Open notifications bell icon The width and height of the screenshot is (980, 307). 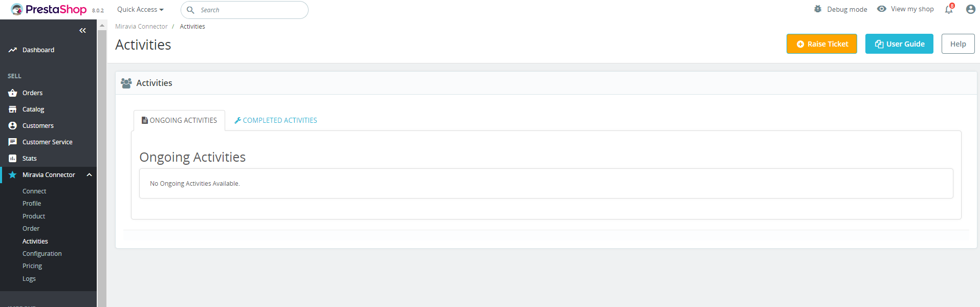pyautogui.click(x=949, y=9)
